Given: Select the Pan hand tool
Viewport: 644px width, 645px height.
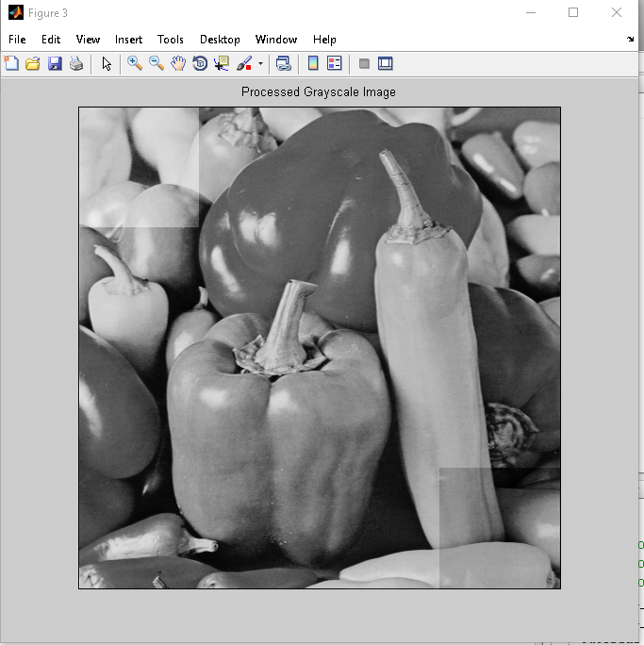Looking at the screenshot, I should pyautogui.click(x=178, y=64).
